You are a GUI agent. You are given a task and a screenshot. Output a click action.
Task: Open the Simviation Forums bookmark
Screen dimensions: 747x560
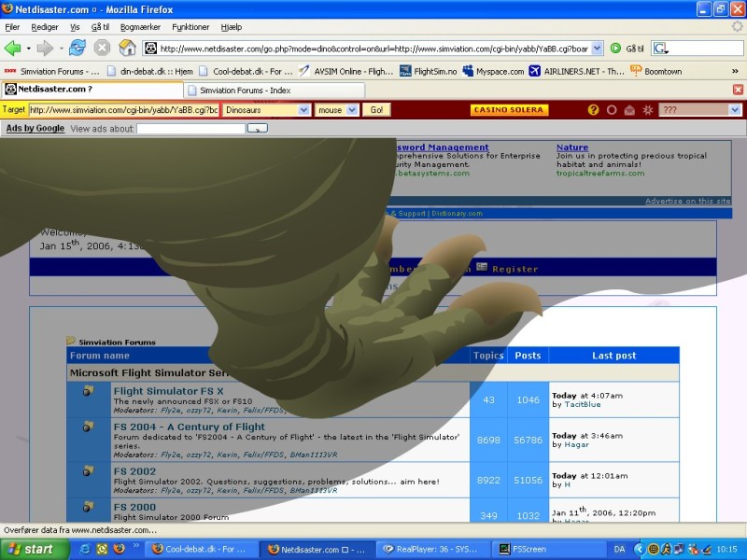point(51,72)
